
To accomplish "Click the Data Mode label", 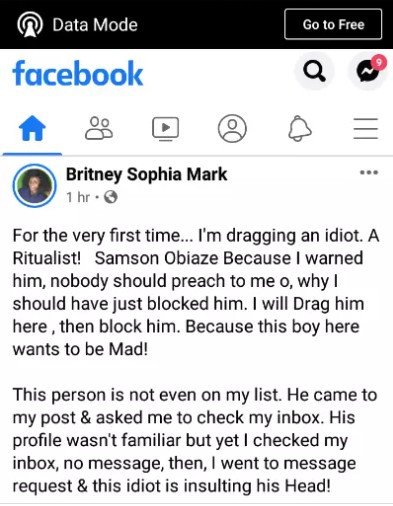I will 95,25.
